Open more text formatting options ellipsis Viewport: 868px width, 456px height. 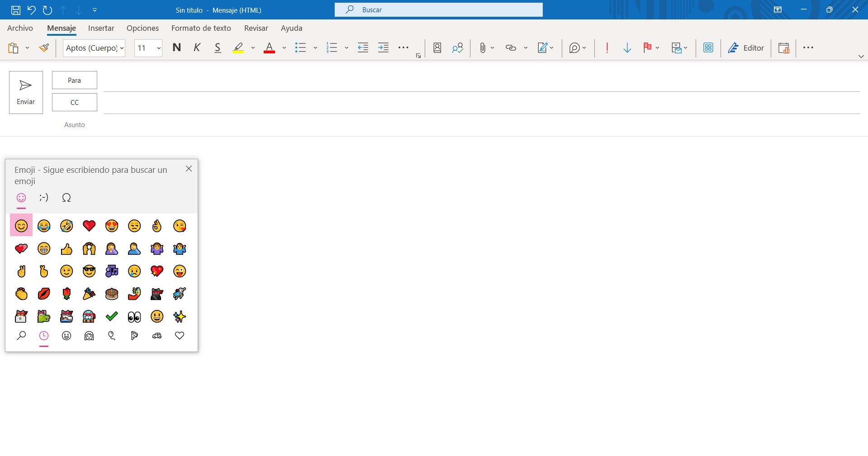click(403, 47)
